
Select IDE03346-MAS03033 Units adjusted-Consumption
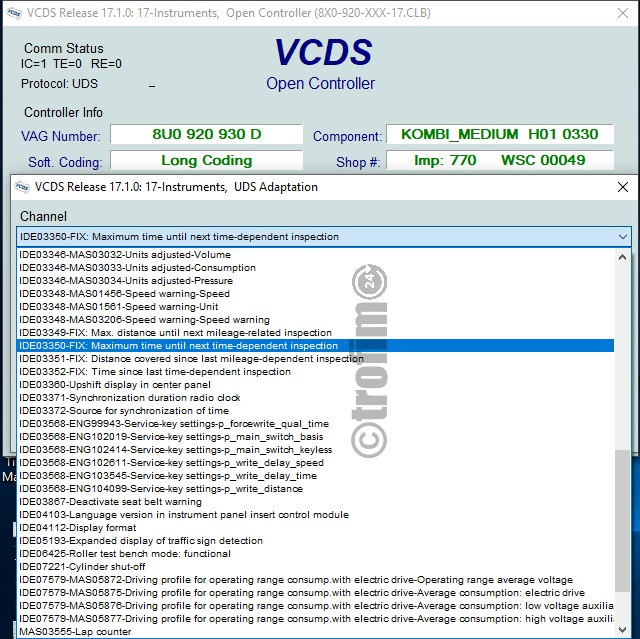(x=316, y=268)
